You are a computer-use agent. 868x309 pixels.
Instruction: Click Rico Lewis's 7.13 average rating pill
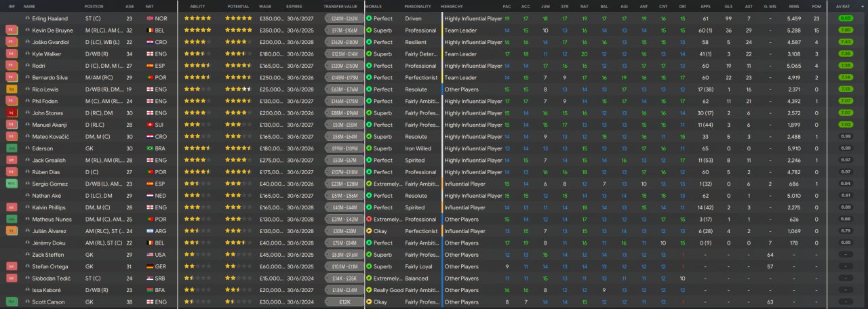pyautogui.click(x=845, y=89)
